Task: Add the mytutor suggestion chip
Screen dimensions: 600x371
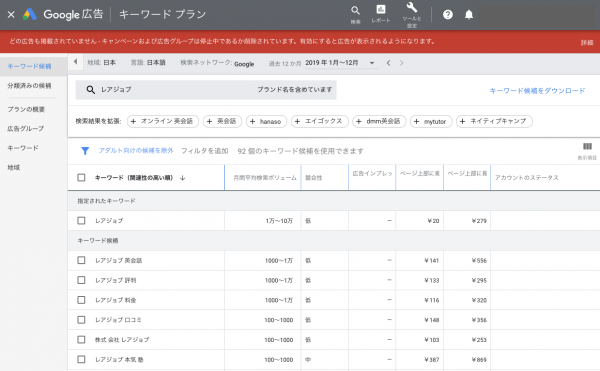Action: coord(431,121)
